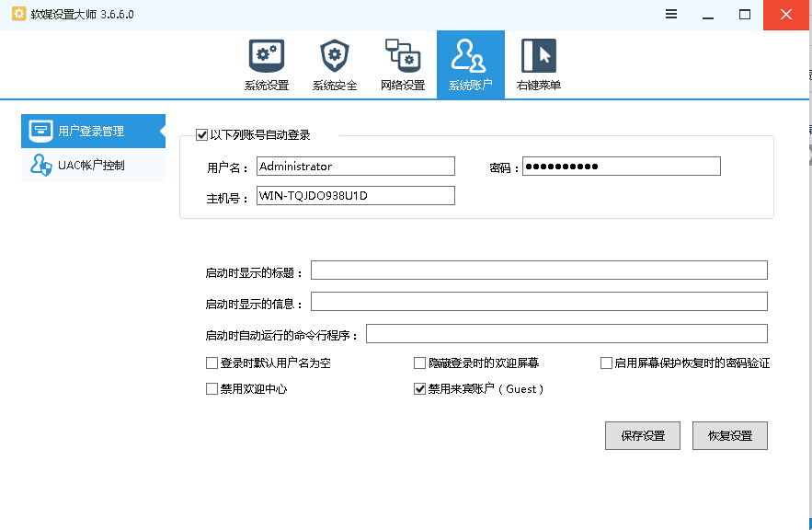Open the 系统设置 icon in top toolbar
This screenshot has width=812, height=530.
click(x=267, y=56)
